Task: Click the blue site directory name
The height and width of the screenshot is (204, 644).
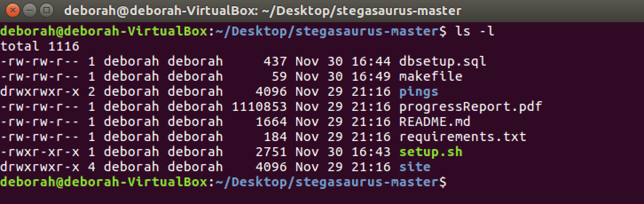Action: [415, 167]
